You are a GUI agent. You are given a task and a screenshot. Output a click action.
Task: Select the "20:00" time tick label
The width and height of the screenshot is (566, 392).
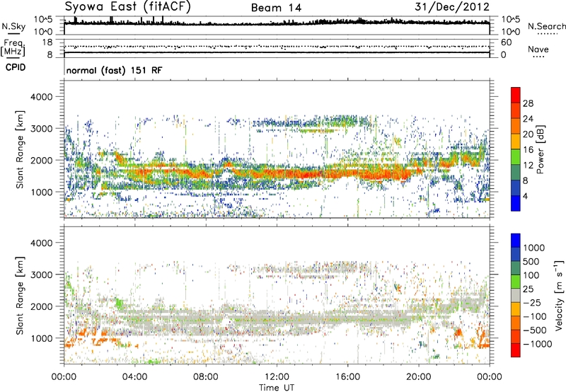[x=418, y=377]
